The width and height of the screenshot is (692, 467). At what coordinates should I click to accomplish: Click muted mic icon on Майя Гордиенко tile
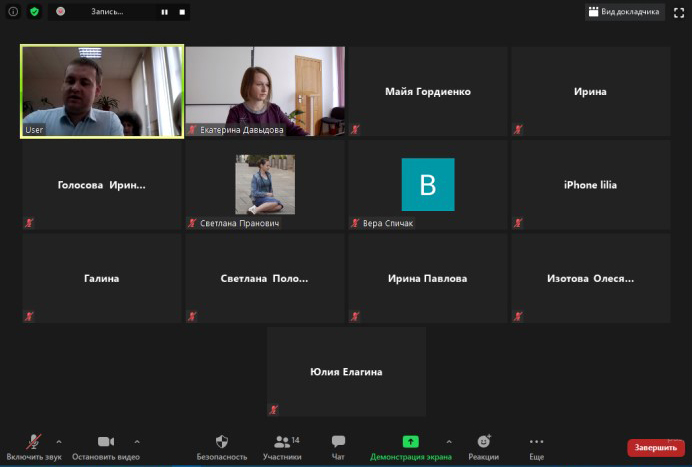(355, 129)
